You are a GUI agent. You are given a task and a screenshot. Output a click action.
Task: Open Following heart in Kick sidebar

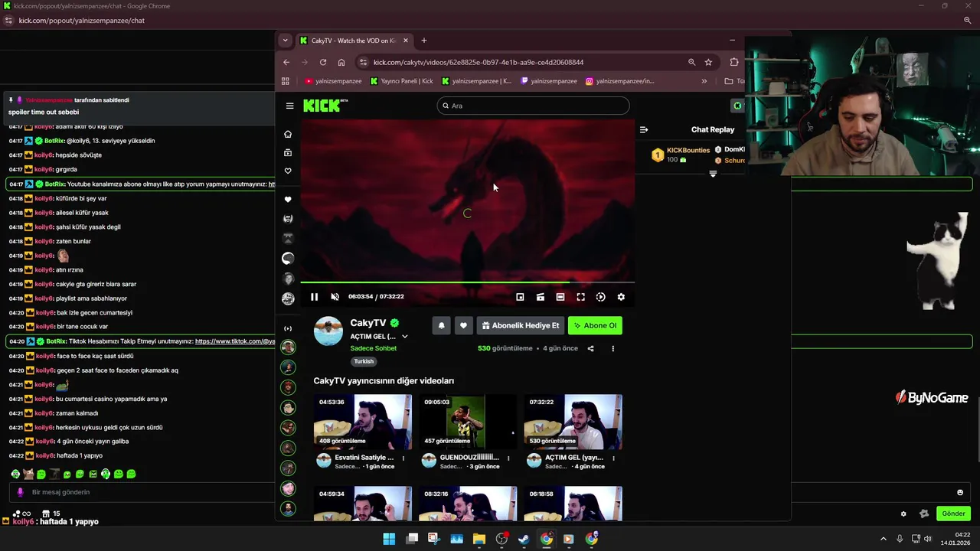point(288,171)
